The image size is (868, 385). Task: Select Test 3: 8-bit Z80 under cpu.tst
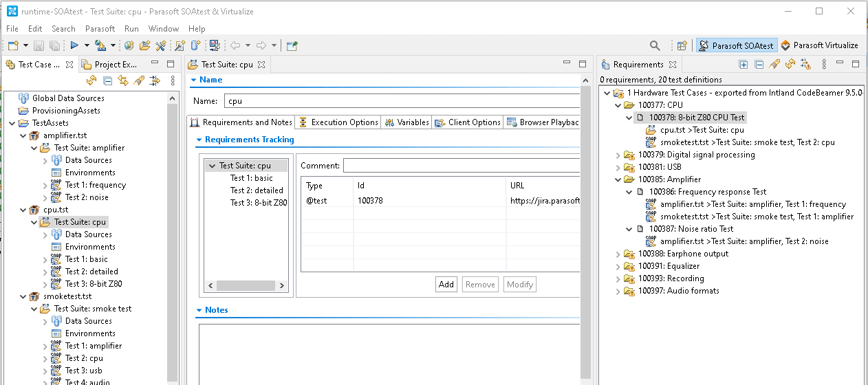tap(94, 284)
